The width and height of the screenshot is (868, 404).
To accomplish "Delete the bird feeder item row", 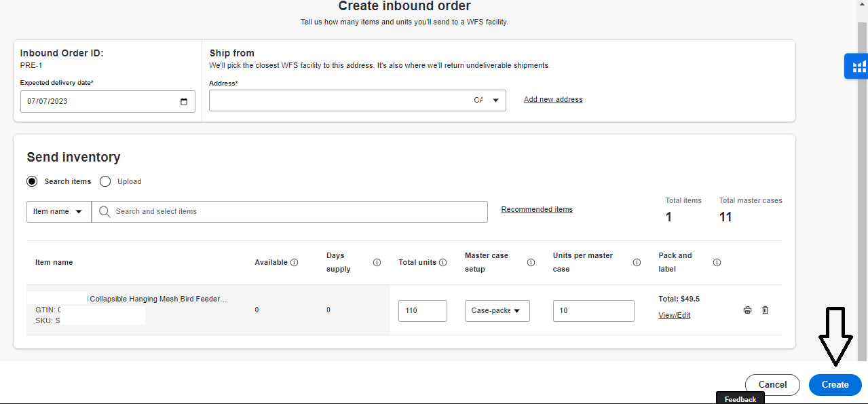I will (x=766, y=310).
